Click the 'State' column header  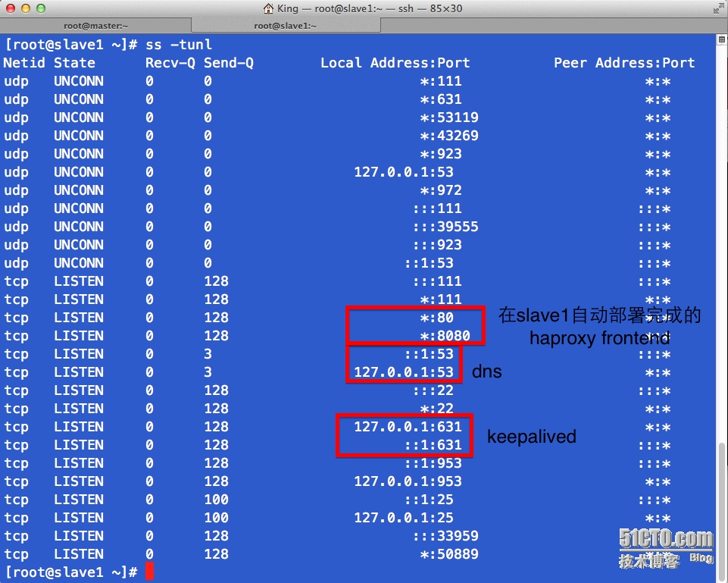click(74, 63)
